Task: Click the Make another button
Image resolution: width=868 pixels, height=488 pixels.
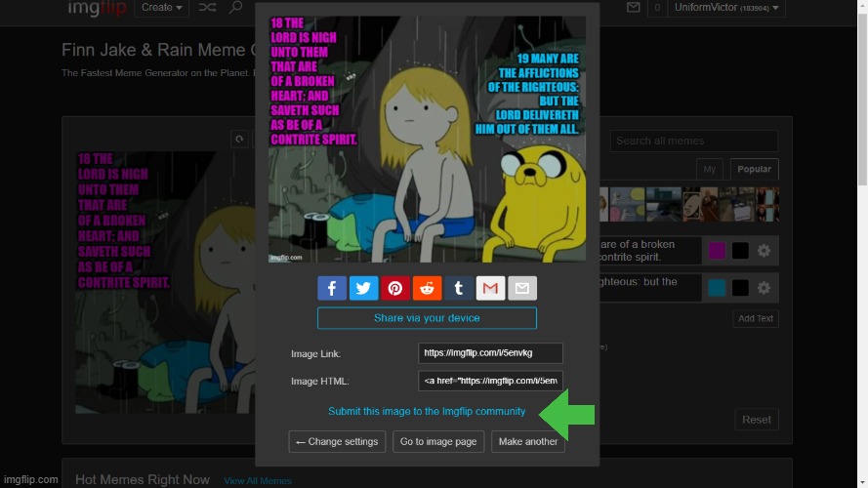Action: tap(528, 441)
